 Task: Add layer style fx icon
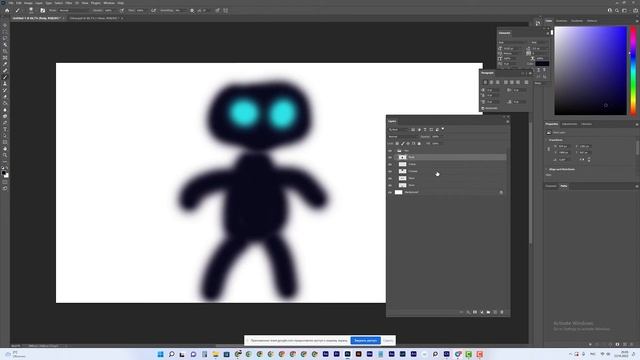click(468, 312)
